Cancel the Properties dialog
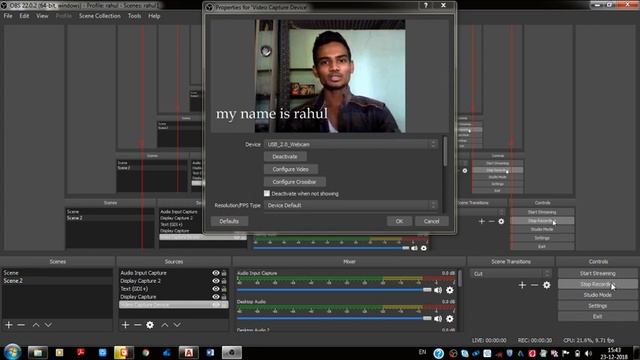 (431, 221)
